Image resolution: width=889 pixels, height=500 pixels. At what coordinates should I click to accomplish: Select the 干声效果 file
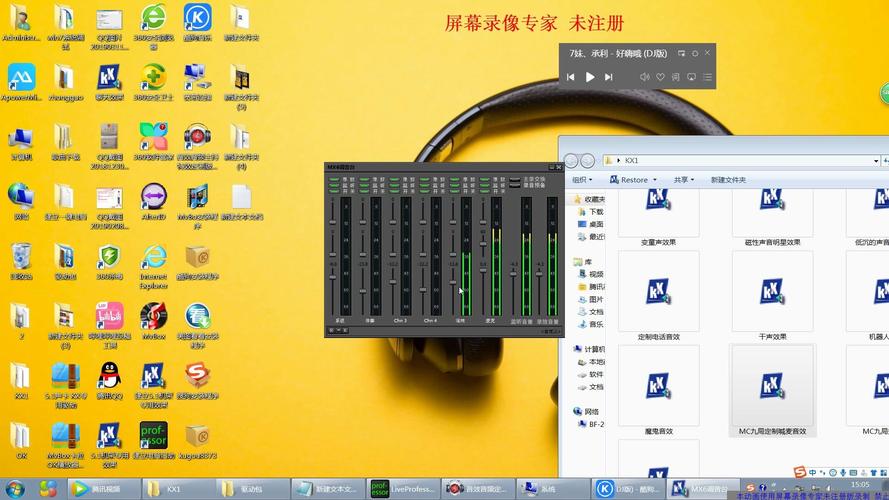[772, 298]
